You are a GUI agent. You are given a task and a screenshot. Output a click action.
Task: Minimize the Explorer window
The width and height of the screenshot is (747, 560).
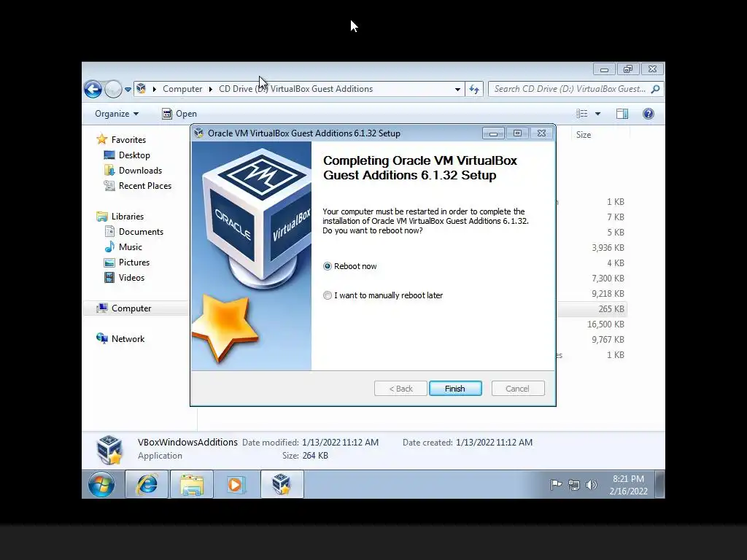[x=604, y=69]
